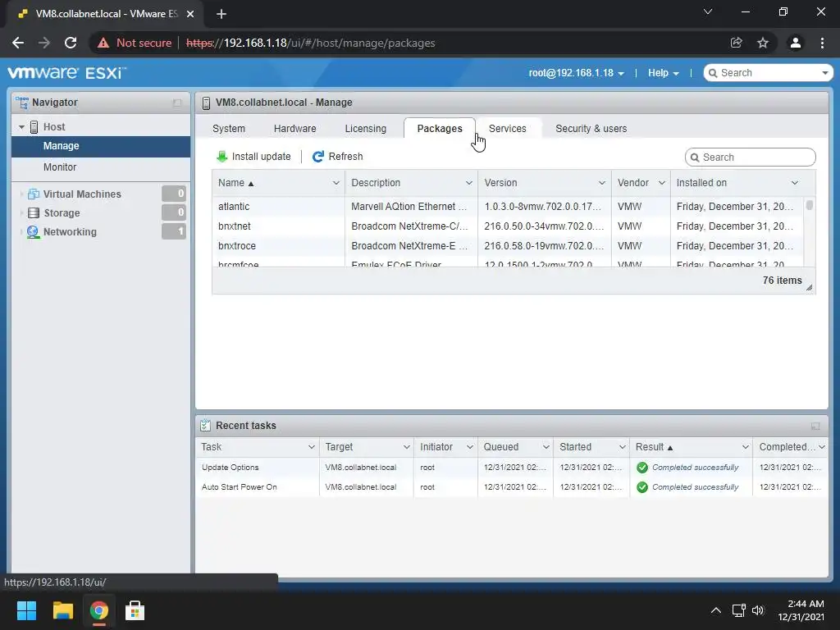Image resolution: width=840 pixels, height=630 pixels.
Task: Select the Auto Start Power On task row
Action: [x=512, y=487]
